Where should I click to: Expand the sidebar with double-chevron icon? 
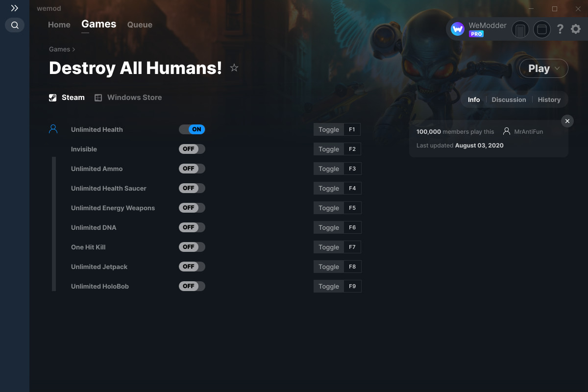point(15,8)
